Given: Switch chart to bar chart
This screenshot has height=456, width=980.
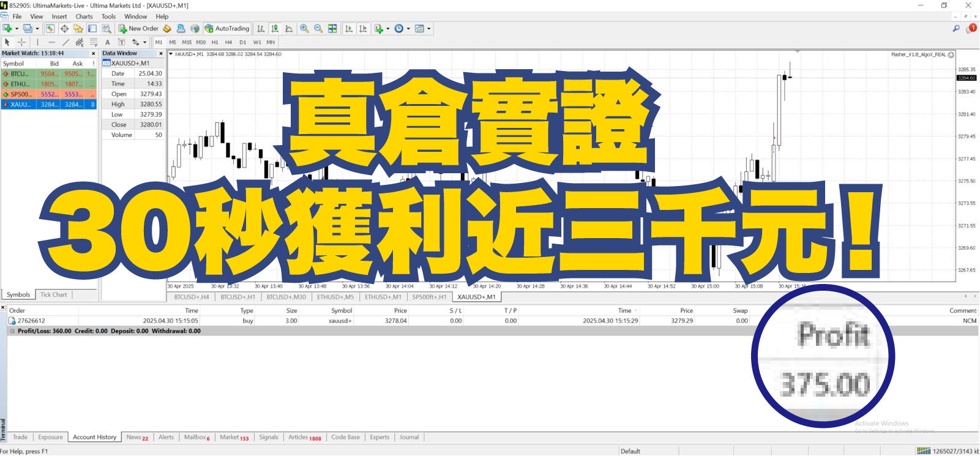Looking at the screenshot, I should pyautogui.click(x=261, y=28).
